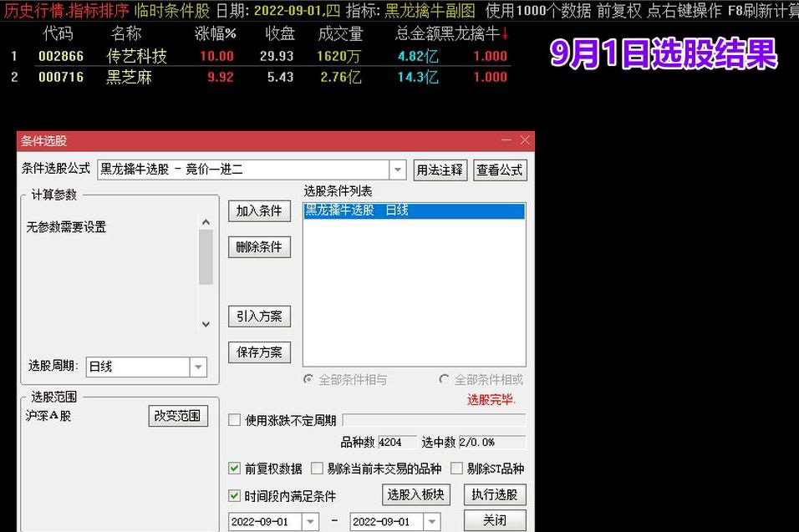Sort by the 收盘 column header
The width and height of the screenshot is (799, 532).
coord(280,34)
